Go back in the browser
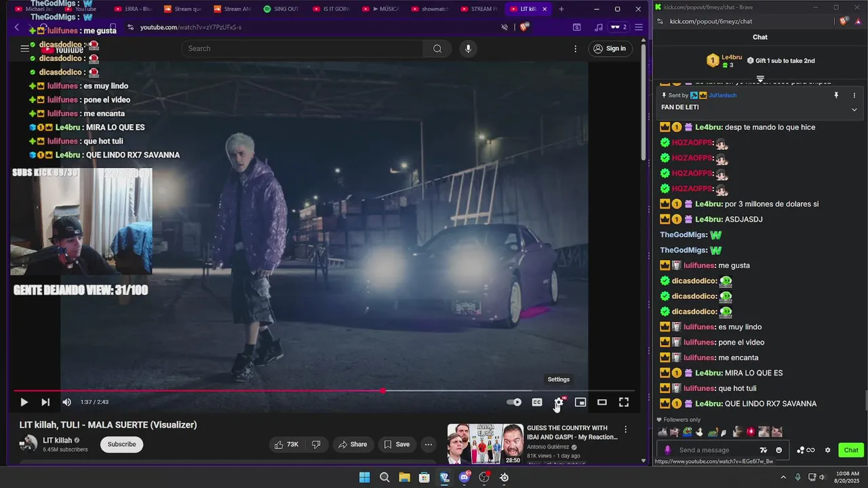This screenshot has width=868, height=488. point(17,27)
